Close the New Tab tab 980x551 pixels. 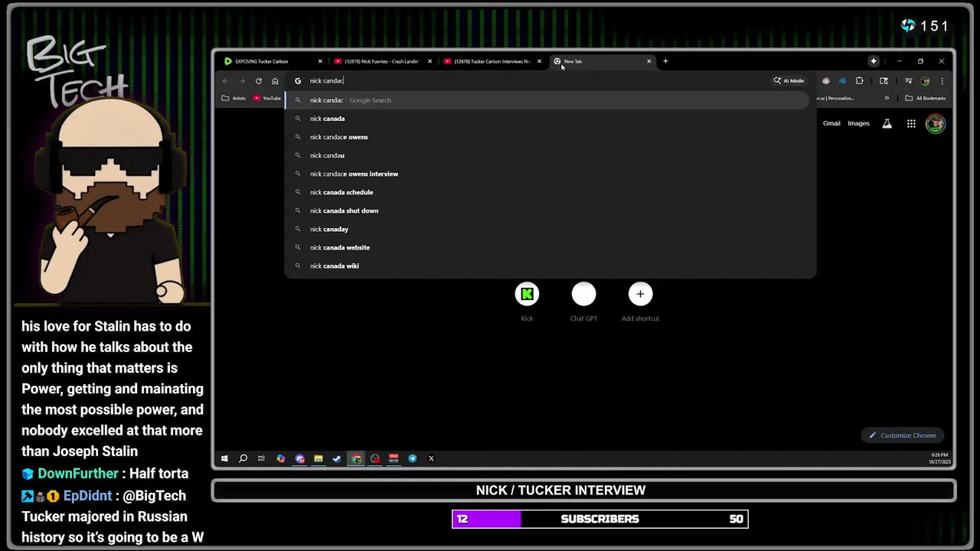pyautogui.click(x=648, y=61)
